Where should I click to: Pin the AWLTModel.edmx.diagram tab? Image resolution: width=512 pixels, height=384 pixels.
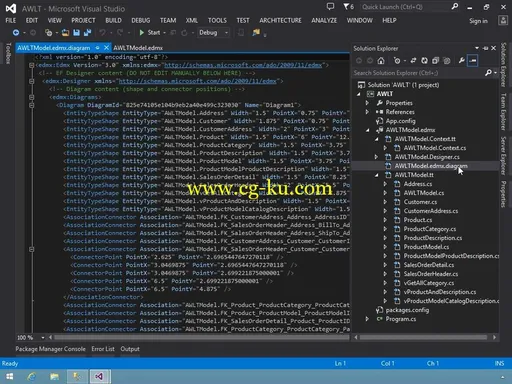[x=97, y=48]
